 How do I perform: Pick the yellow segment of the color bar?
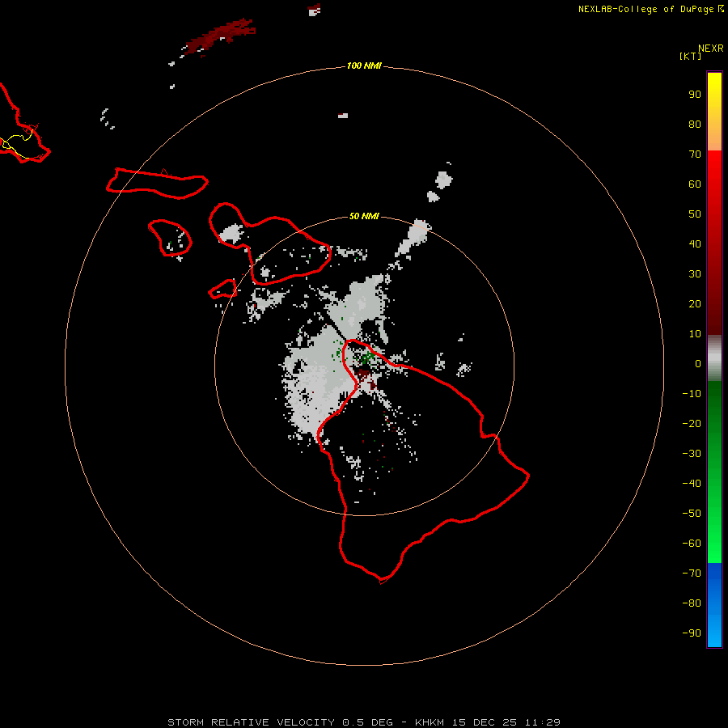[x=714, y=111]
